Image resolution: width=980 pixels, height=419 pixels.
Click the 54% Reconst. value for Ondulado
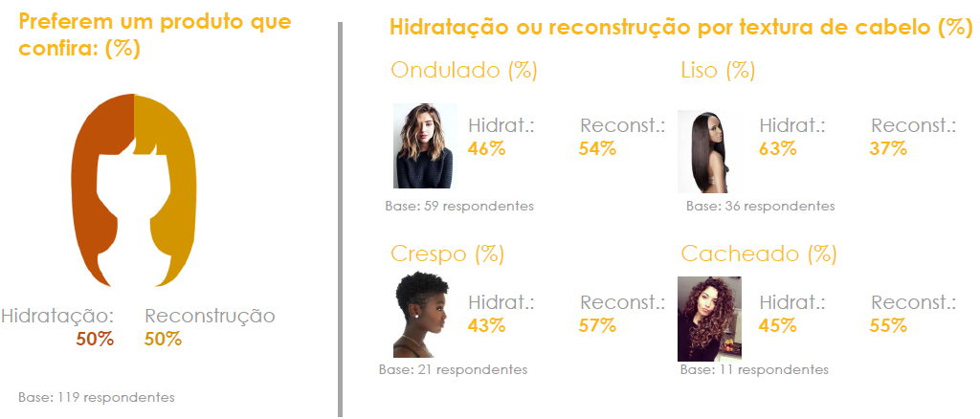click(597, 148)
